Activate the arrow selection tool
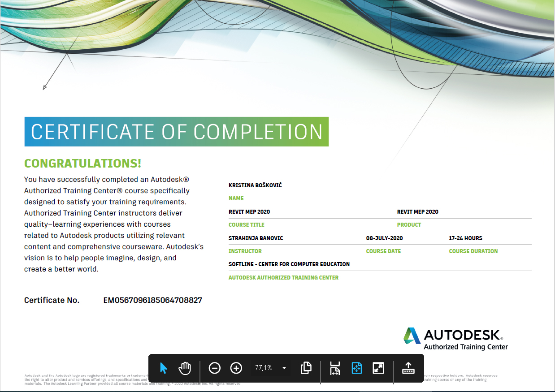Screen dimensions: 555x392 click(164, 368)
